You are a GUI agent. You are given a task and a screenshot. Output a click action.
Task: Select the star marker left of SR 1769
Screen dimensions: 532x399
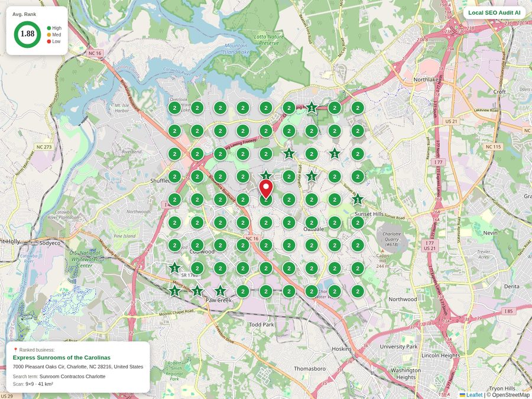pos(174,268)
